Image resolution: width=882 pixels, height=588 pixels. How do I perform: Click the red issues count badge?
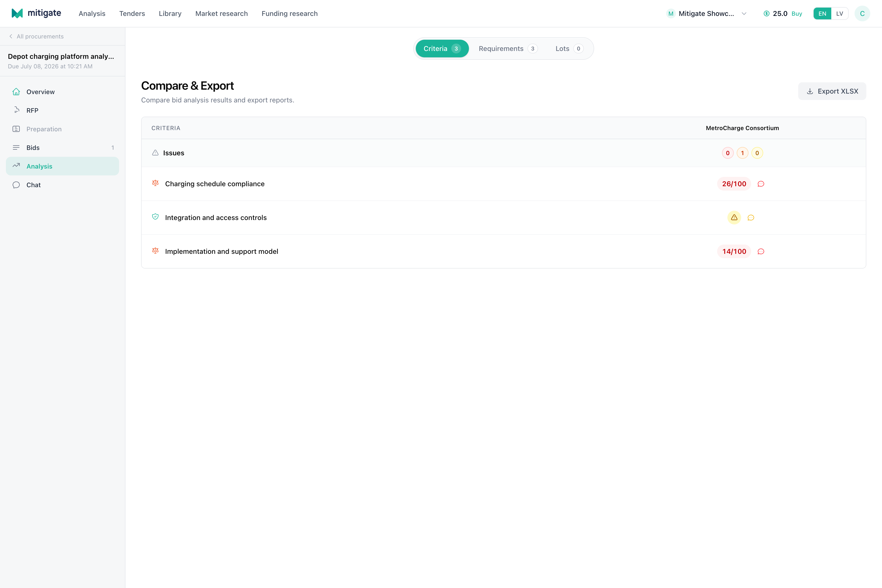[x=728, y=153]
